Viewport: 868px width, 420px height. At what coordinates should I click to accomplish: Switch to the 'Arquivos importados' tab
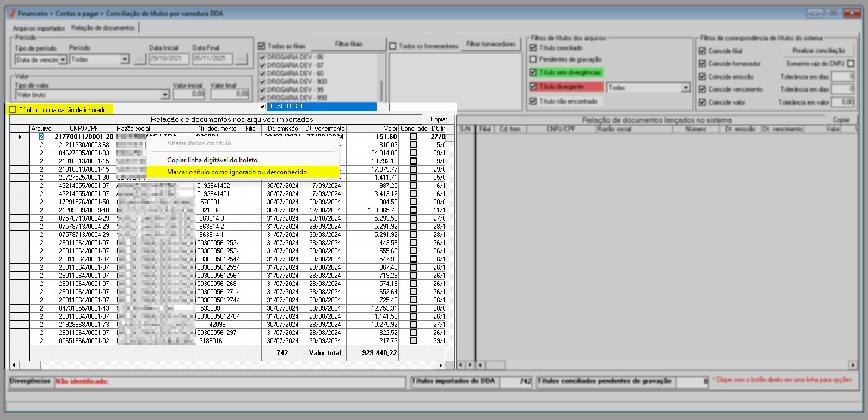(x=39, y=28)
